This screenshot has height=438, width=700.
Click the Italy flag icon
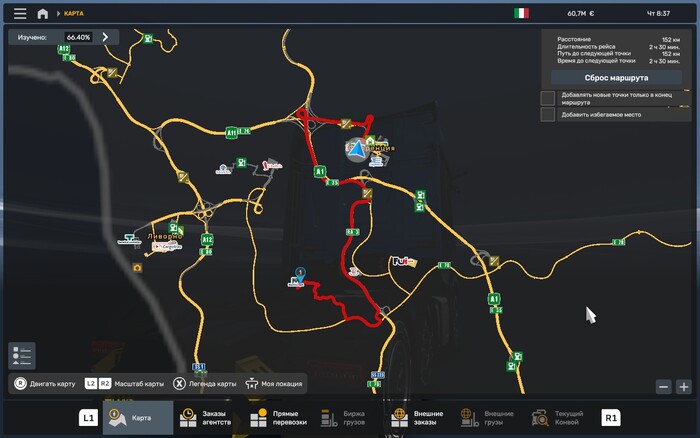[521, 13]
